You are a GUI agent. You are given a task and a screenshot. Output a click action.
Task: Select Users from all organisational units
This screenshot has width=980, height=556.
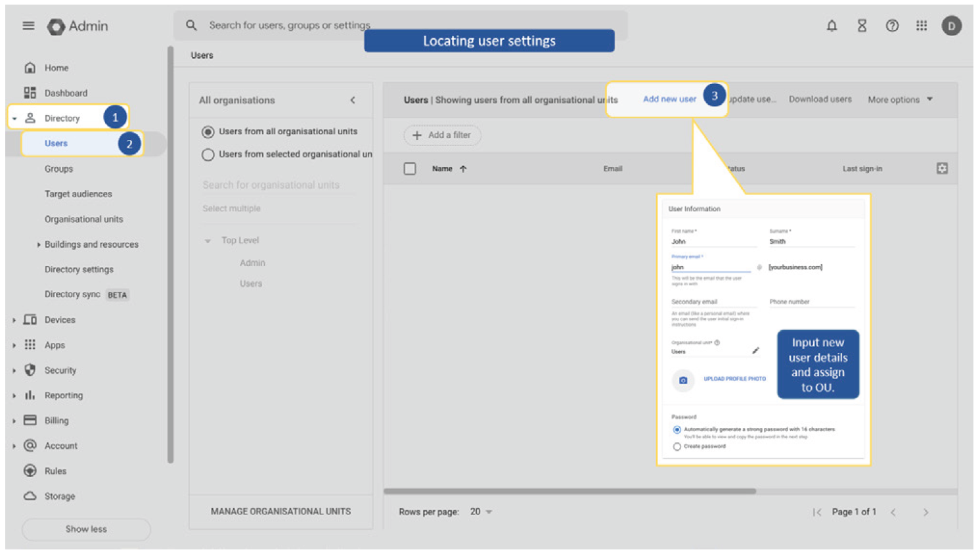click(208, 132)
